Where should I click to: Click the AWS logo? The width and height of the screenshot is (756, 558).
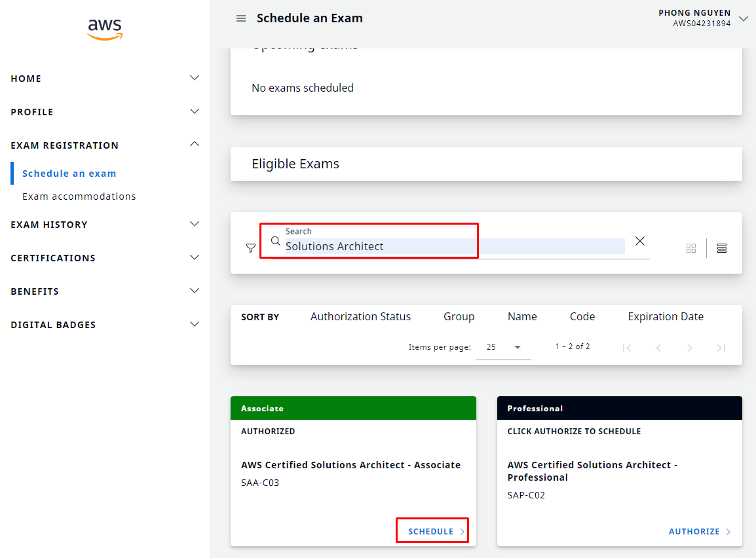coord(105,29)
